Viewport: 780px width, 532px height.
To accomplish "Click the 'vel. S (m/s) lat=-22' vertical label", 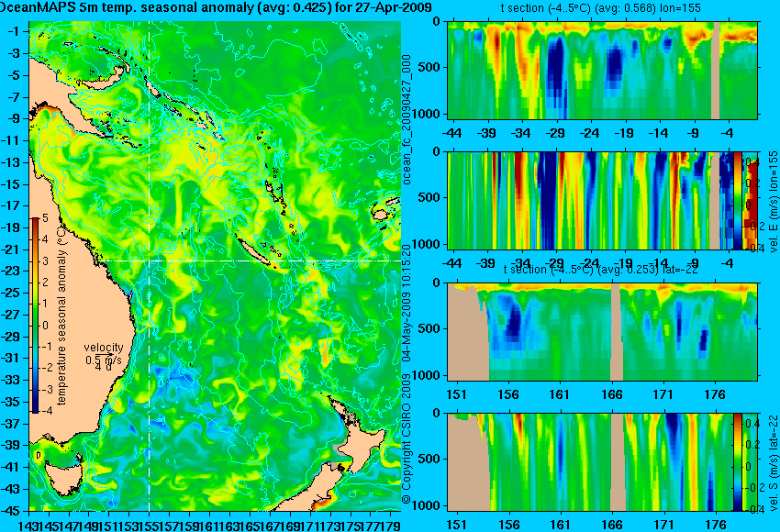I will (774, 462).
